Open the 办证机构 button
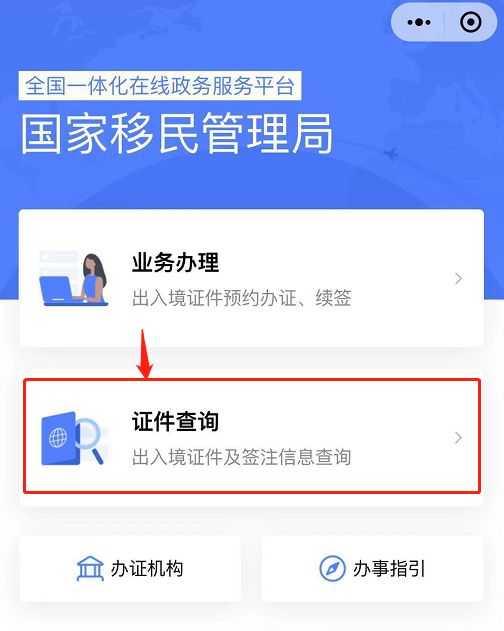 [x=130, y=569]
